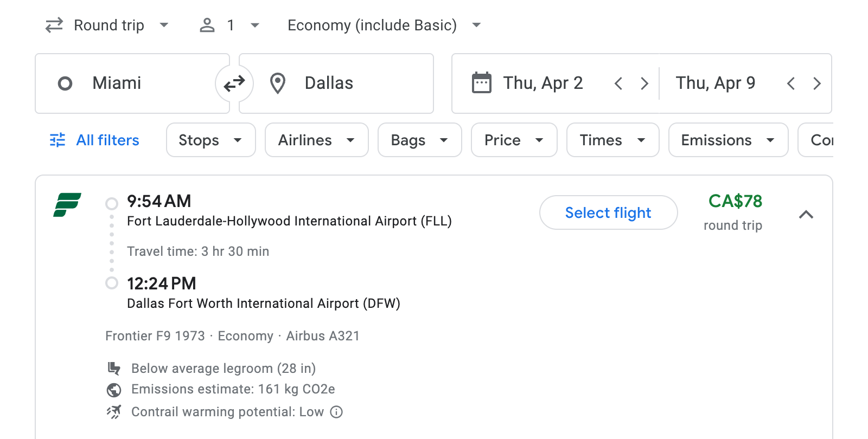Image resolution: width=868 pixels, height=439 pixels.
Task: Click 'Travel time: 3 hr 30 min' text
Action: click(x=198, y=251)
